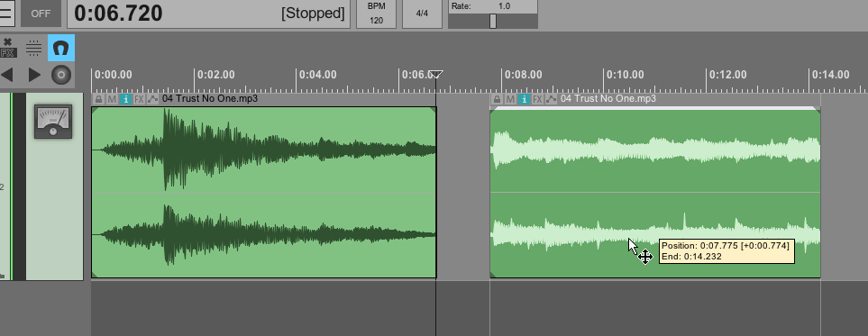Screen dimensions: 868x336
Task: Toggle lock icon on second media item
Action: coord(498,99)
